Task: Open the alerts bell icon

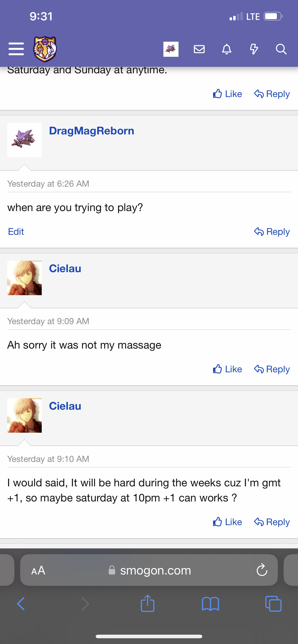Action: (x=227, y=49)
